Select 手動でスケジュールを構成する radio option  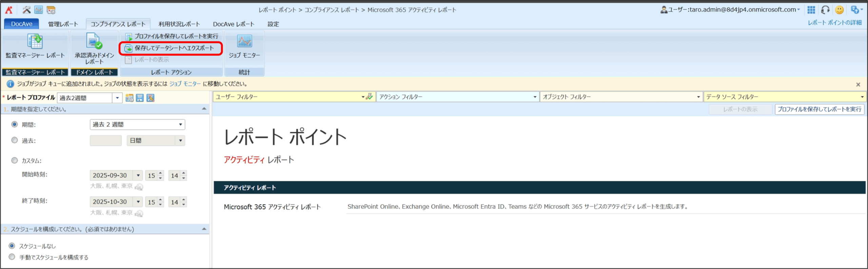pos(12,257)
